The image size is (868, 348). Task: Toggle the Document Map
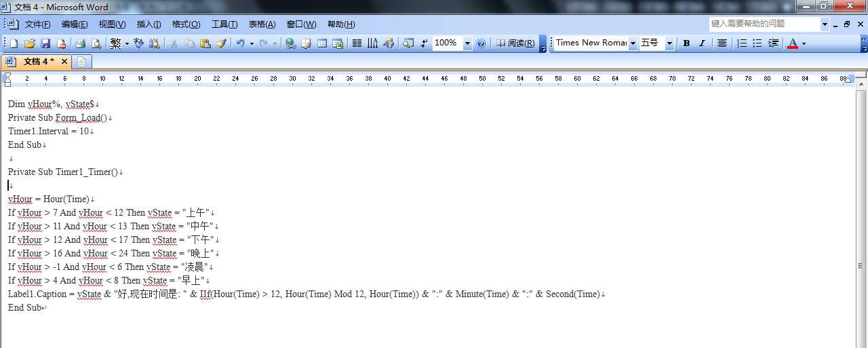pyautogui.click(x=408, y=43)
